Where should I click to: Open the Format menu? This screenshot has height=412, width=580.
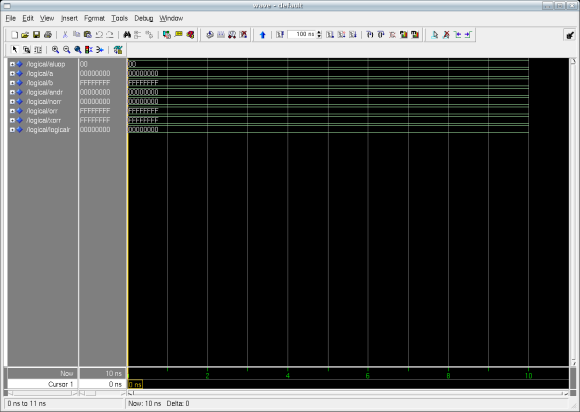coord(94,18)
